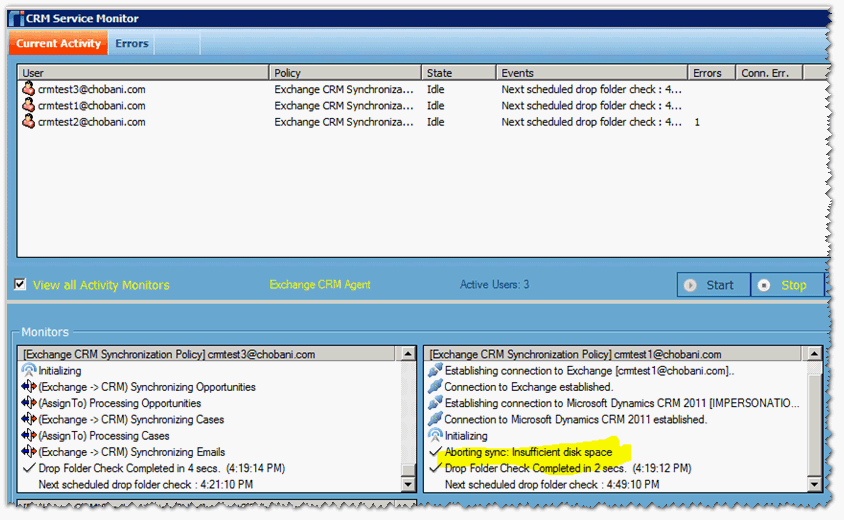Click the Start button

pos(713,285)
